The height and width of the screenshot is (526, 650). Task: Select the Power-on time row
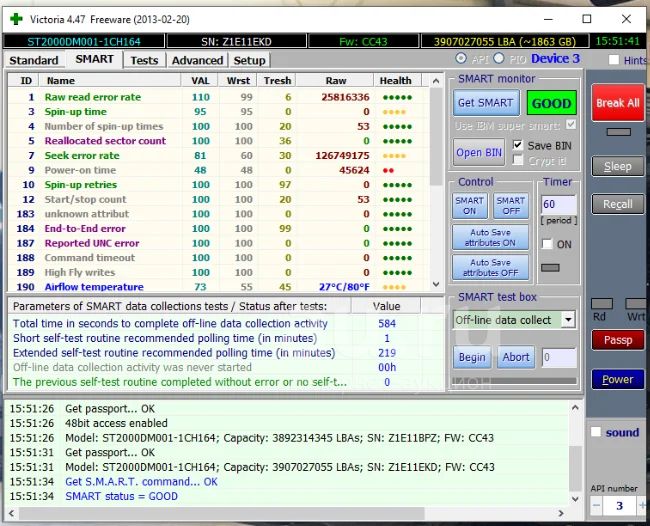[x=218, y=170]
